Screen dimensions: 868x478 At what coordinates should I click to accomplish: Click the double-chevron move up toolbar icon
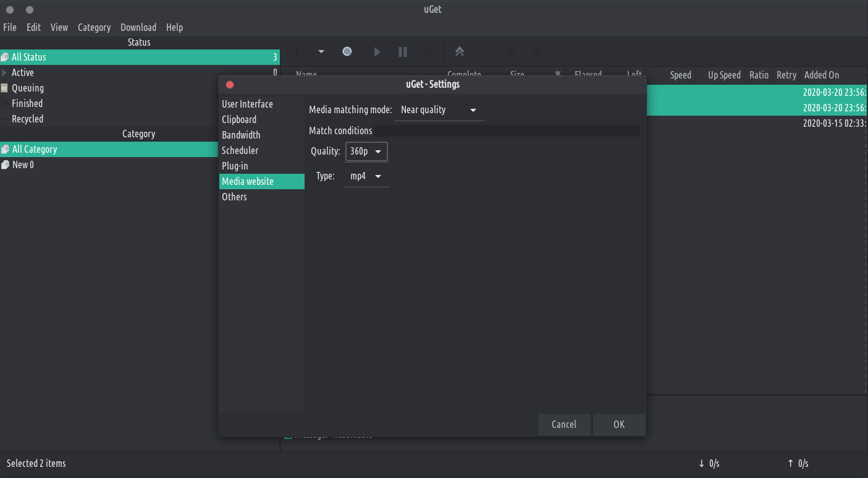coord(460,52)
